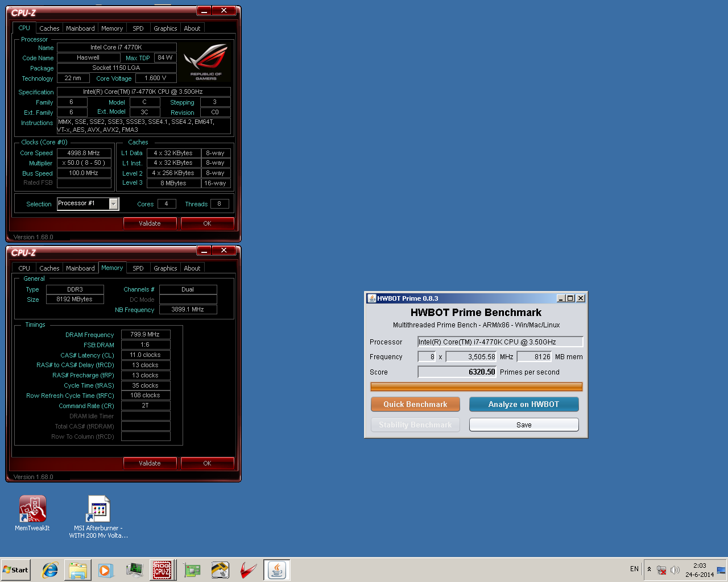This screenshot has width=728, height=582.
Task: Click Analyze on HWBOT button
Action: (524, 404)
